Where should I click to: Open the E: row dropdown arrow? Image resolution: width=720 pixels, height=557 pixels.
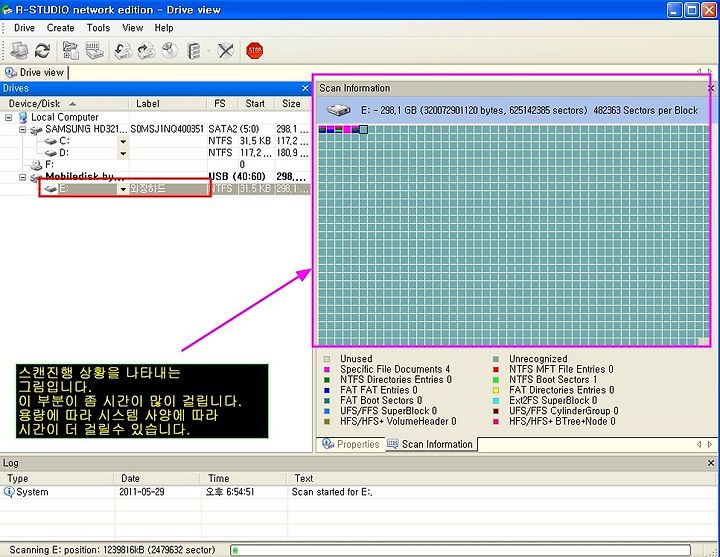(x=123, y=189)
